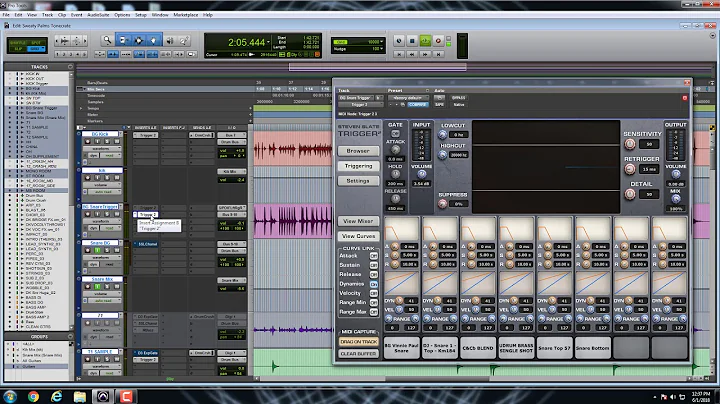Open the Setup menu

[x=141, y=15]
